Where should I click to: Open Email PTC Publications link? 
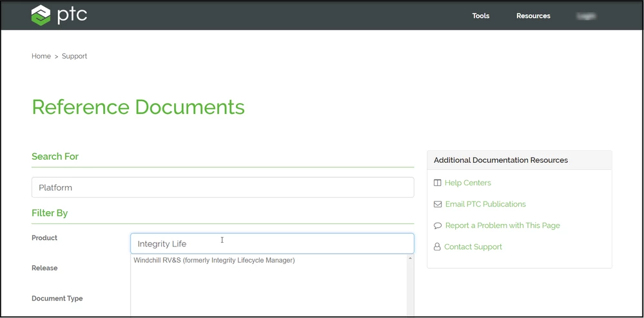click(x=485, y=204)
